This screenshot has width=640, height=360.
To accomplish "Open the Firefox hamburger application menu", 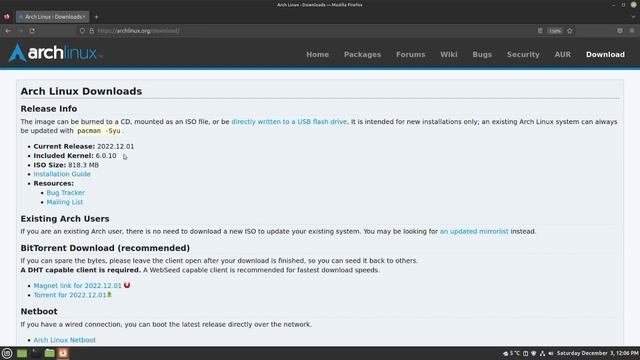I will point(632,31).
